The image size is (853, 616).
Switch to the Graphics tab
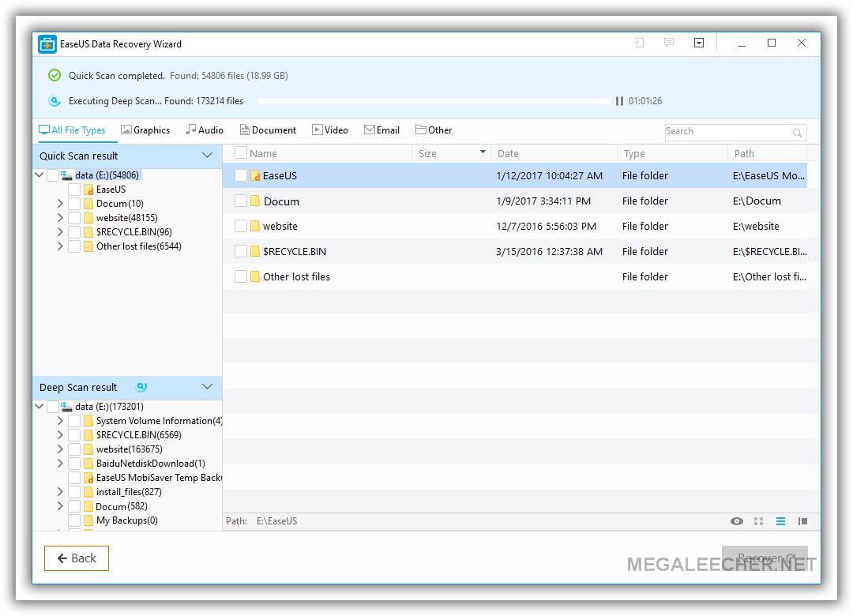[x=145, y=130]
